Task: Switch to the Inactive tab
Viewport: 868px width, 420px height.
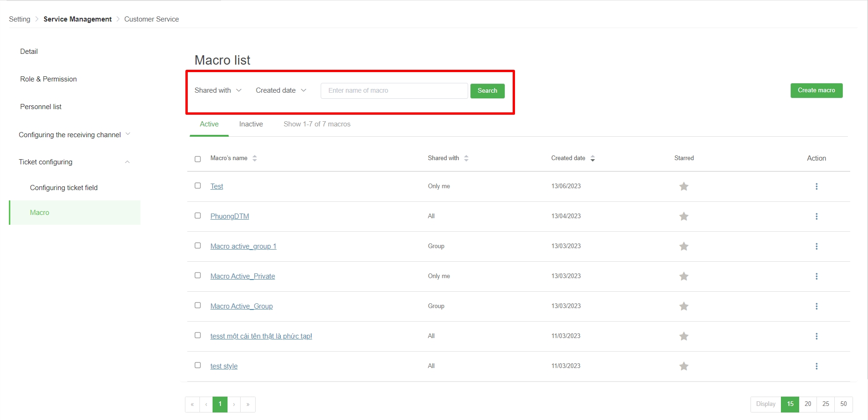Action: click(x=250, y=124)
